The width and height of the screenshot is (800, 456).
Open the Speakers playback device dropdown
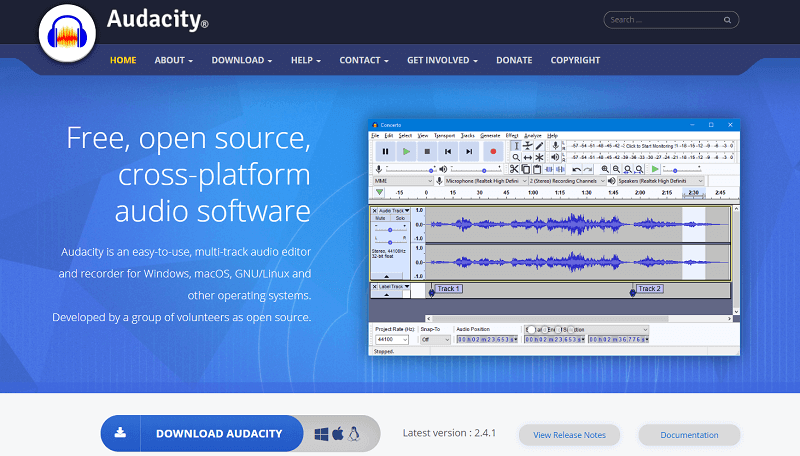click(661, 181)
